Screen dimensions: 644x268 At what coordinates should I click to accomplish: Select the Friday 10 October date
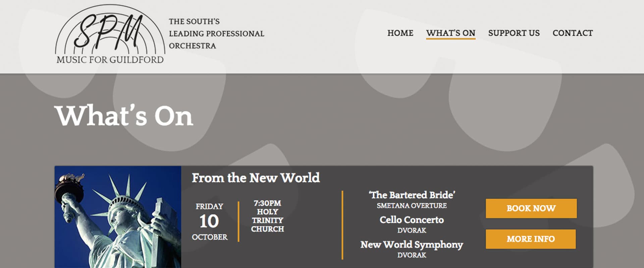coord(209,221)
